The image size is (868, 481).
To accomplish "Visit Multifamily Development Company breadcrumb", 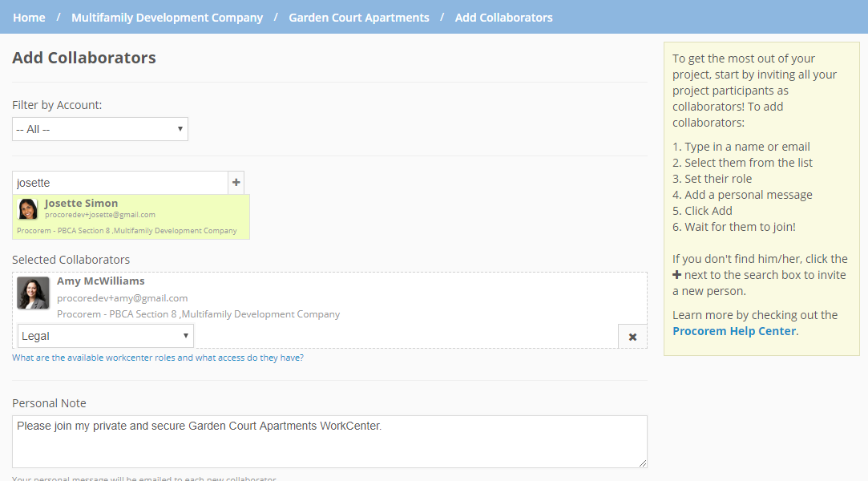I will pyautogui.click(x=167, y=17).
